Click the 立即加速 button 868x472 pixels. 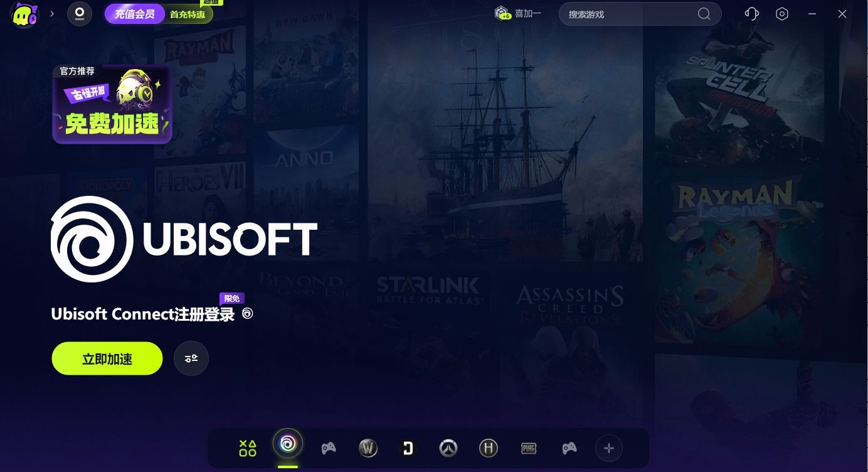[107, 358]
